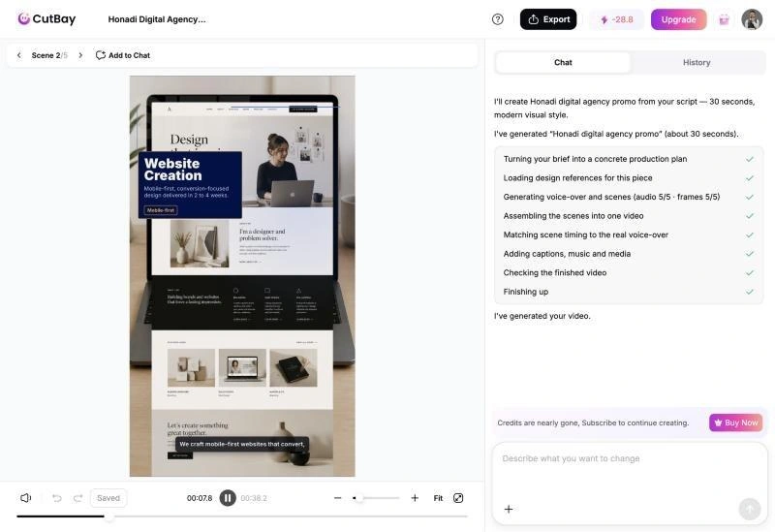Seek on the video progress bar

242,516
